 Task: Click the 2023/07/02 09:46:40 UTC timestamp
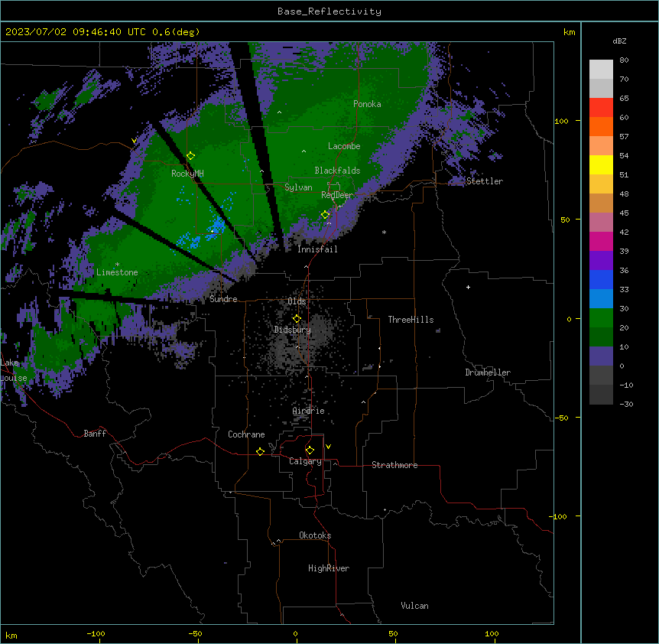(76, 32)
